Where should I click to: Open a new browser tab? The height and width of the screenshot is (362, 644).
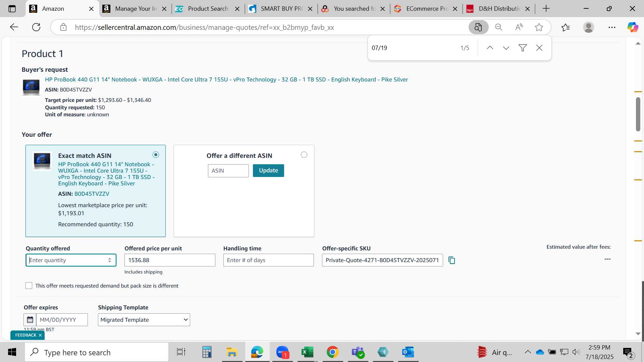(x=546, y=9)
